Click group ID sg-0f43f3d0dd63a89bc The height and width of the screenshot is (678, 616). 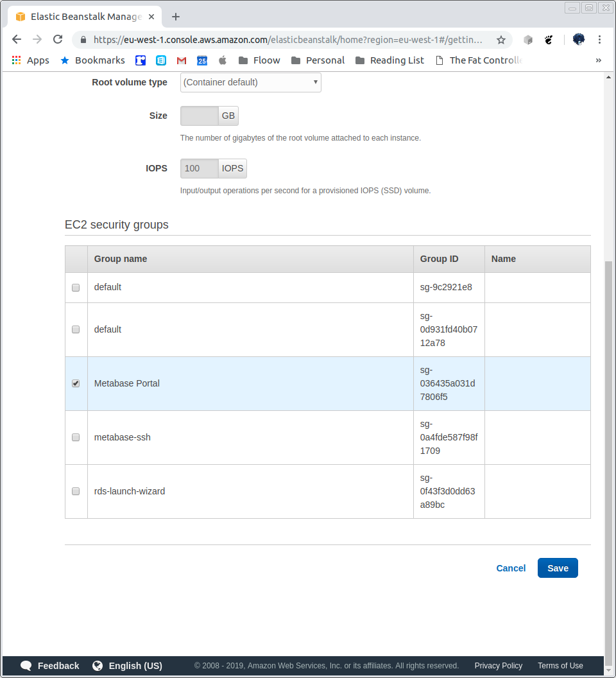pos(447,491)
